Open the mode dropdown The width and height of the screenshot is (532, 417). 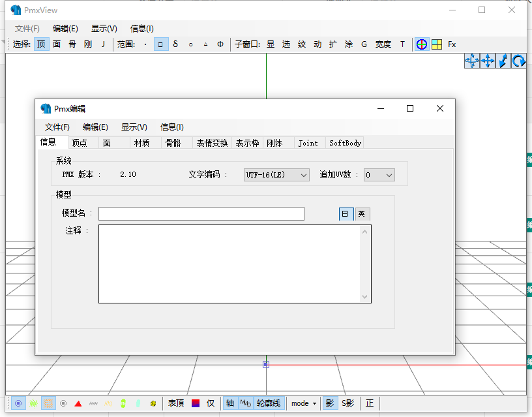304,403
